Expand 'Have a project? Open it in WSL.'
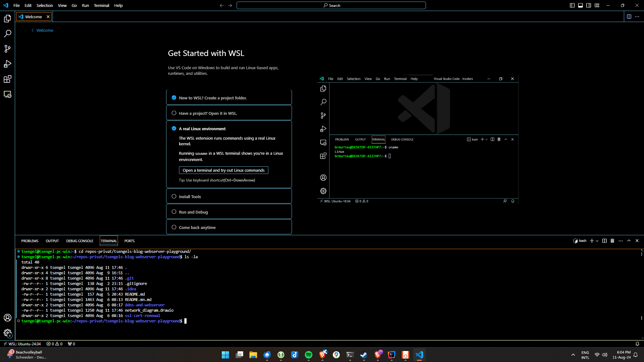The width and height of the screenshot is (644, 362). coord(229,113)
